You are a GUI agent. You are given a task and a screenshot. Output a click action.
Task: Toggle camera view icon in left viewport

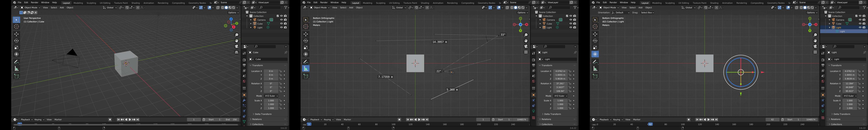pyautogui.click(x=237, y=46)
